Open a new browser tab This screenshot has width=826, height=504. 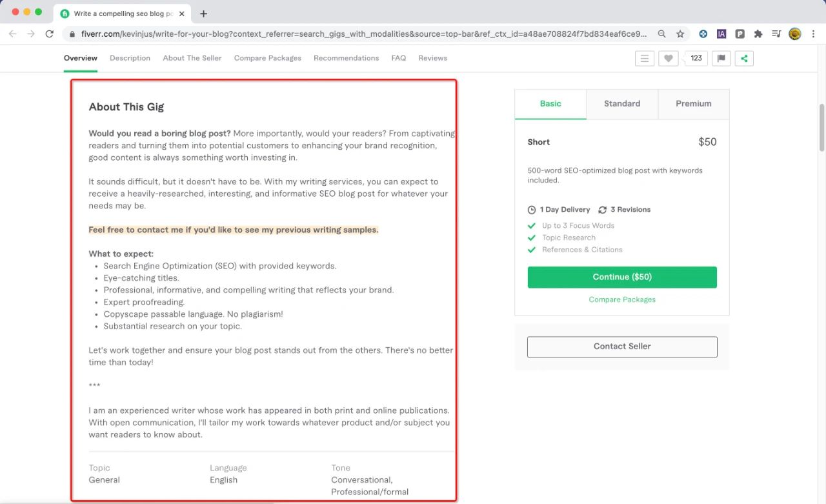pyautogui.click(x=204, y=13)
